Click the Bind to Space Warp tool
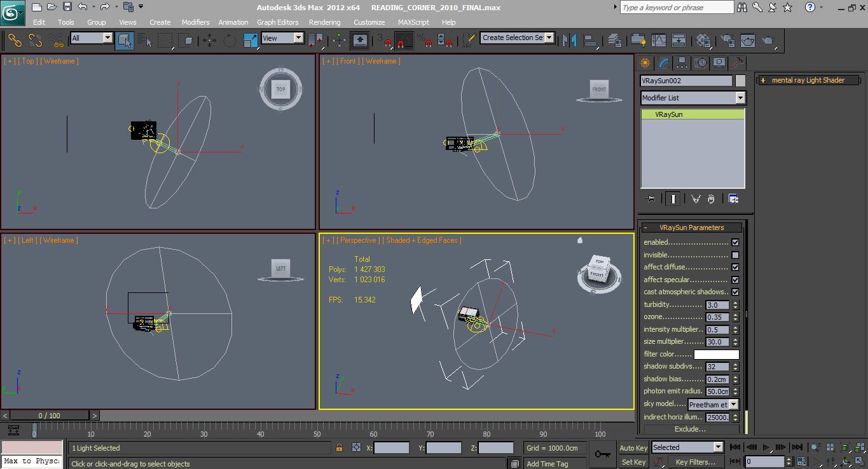The height and width of the screenshot is (469, 868). pos(57,41)
